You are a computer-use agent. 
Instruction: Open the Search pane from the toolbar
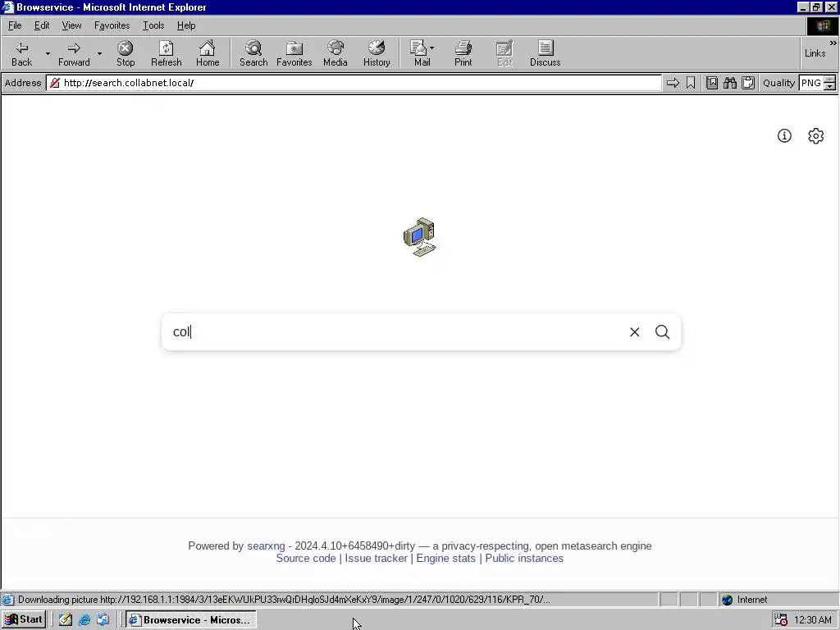point(253,53)
